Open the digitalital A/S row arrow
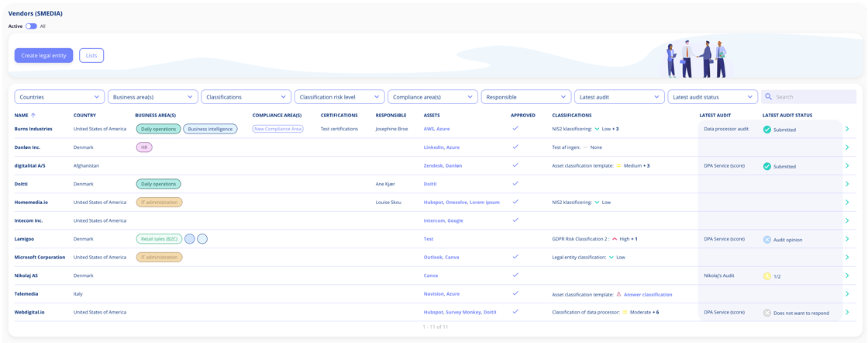 [847, 166]
